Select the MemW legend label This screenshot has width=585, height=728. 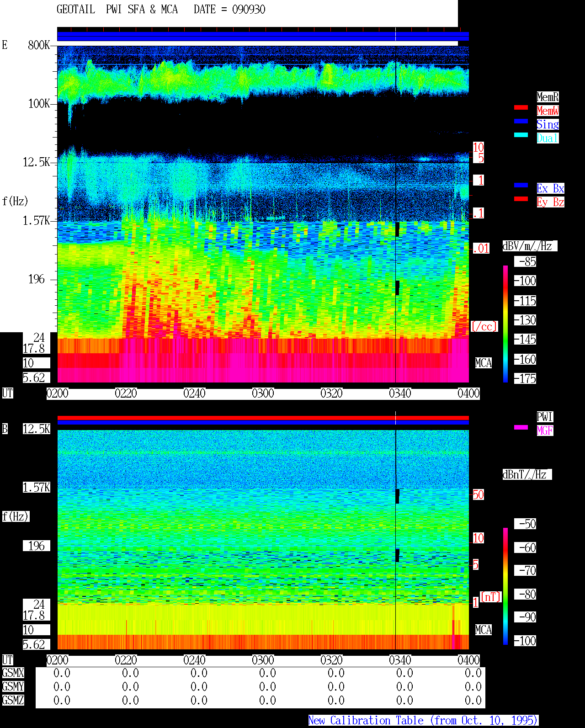click(548, 111)
